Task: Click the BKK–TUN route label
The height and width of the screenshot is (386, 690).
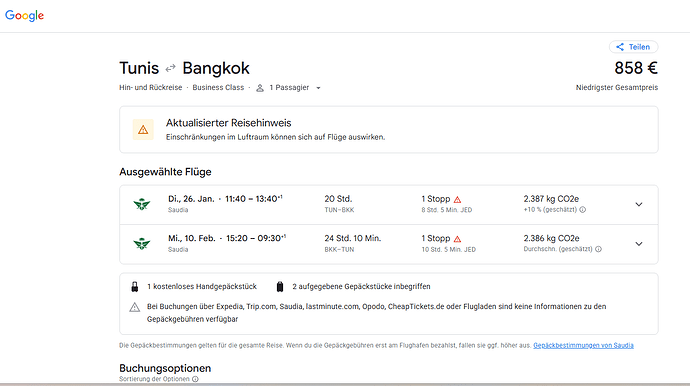Action: point(339,250)
